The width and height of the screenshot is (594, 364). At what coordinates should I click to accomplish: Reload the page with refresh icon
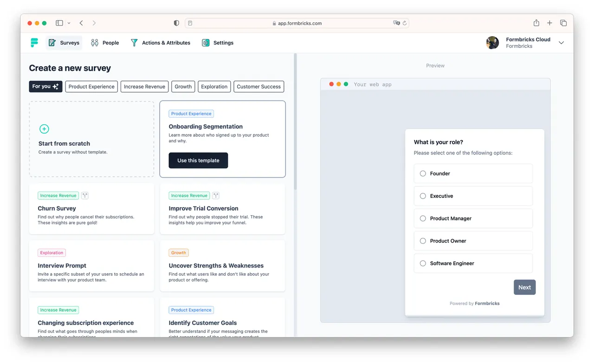[x=405, y=23]
